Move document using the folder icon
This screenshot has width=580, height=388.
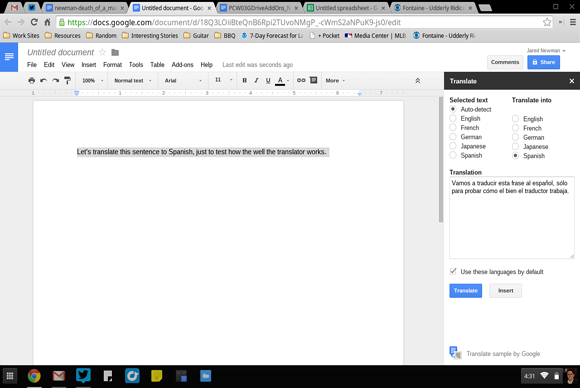pyautogui.click(x=115, y=53)
